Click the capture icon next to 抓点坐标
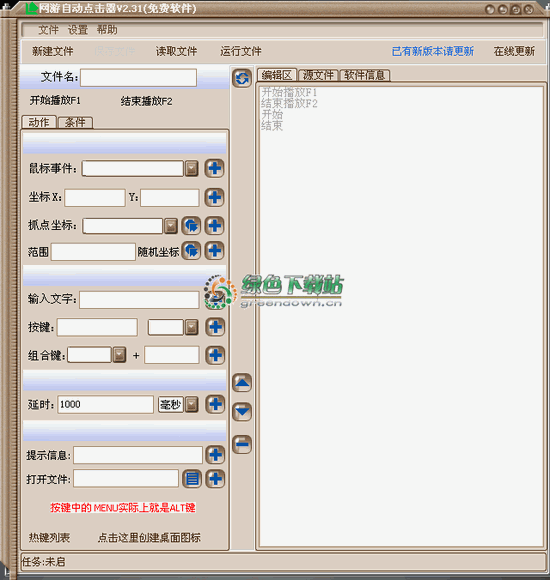This screenshot has height=580, width=550. (x=191, y=226)
